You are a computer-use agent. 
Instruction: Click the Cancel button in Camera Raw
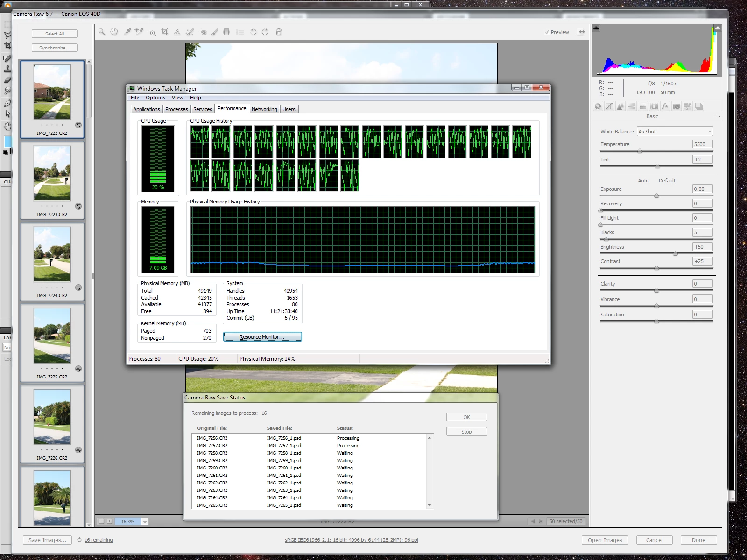tap(654, 540)
